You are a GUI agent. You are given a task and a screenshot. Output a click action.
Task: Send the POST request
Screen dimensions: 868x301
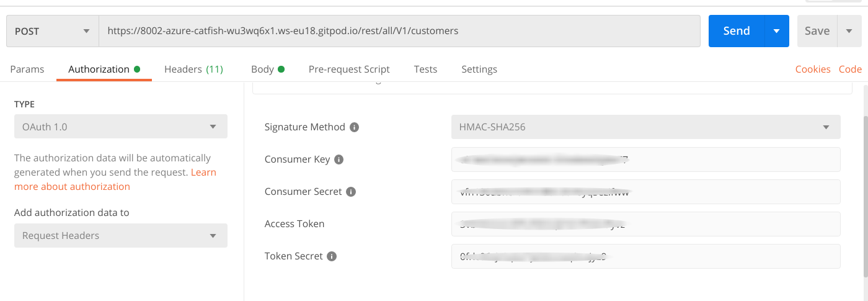point(737,31)
